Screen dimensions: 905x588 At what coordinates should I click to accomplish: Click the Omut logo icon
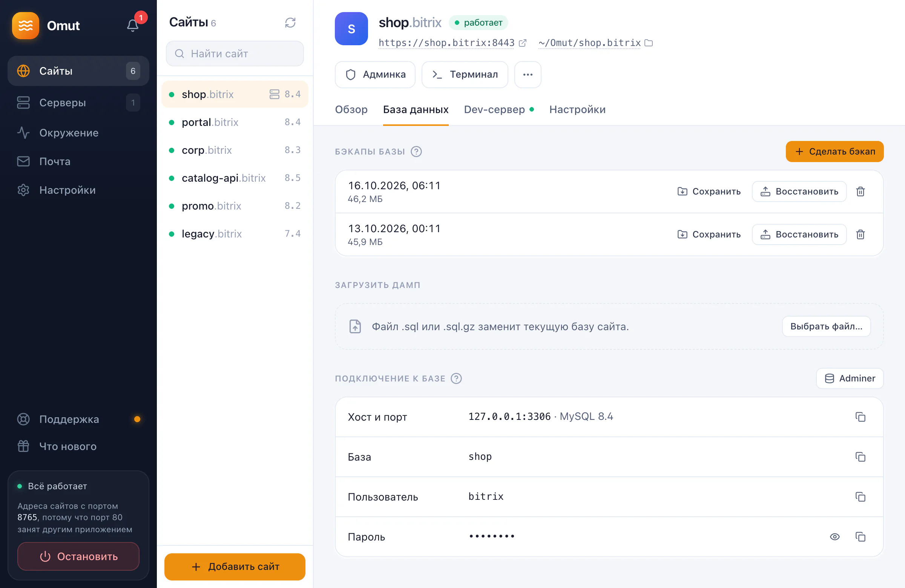pyautogui.click(x=26, y=26)
